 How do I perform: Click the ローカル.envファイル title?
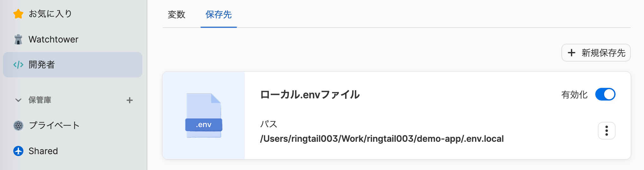pyautogui.click(x=310, y=95)
